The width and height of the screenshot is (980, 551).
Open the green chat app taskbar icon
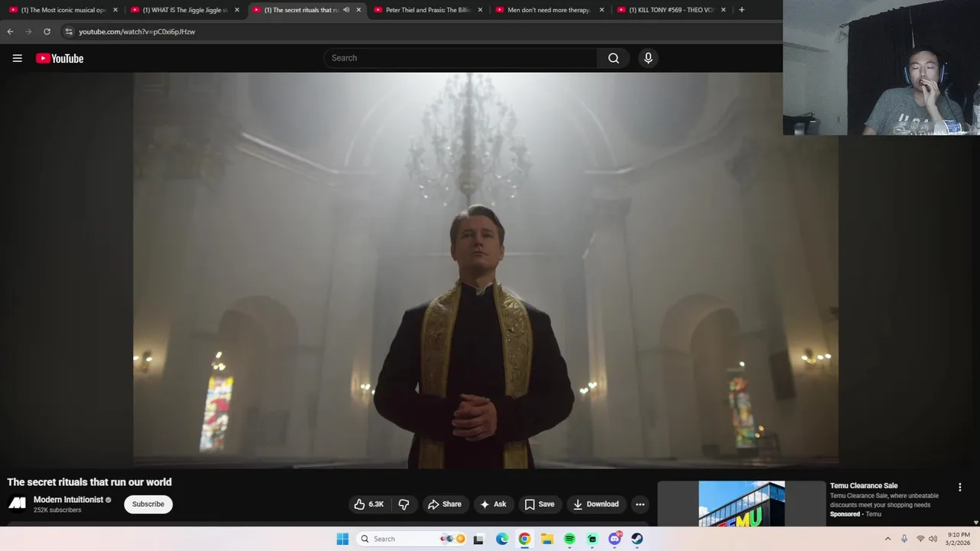592,539
